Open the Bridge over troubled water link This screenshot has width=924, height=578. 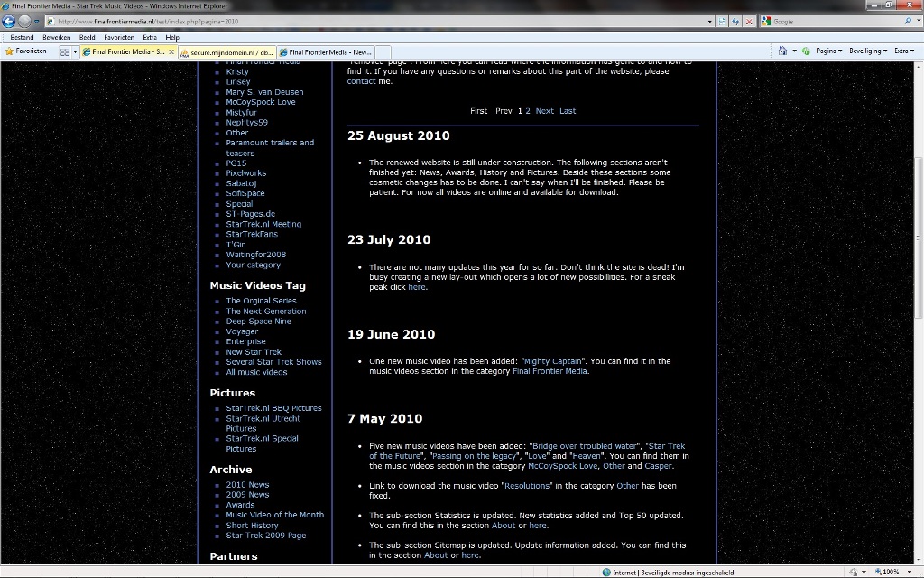585,446
